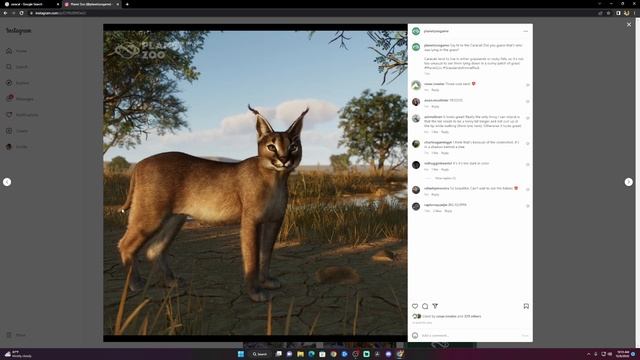Open the taskbar clock and date
The image size is (640, 360).
[622, 354]
